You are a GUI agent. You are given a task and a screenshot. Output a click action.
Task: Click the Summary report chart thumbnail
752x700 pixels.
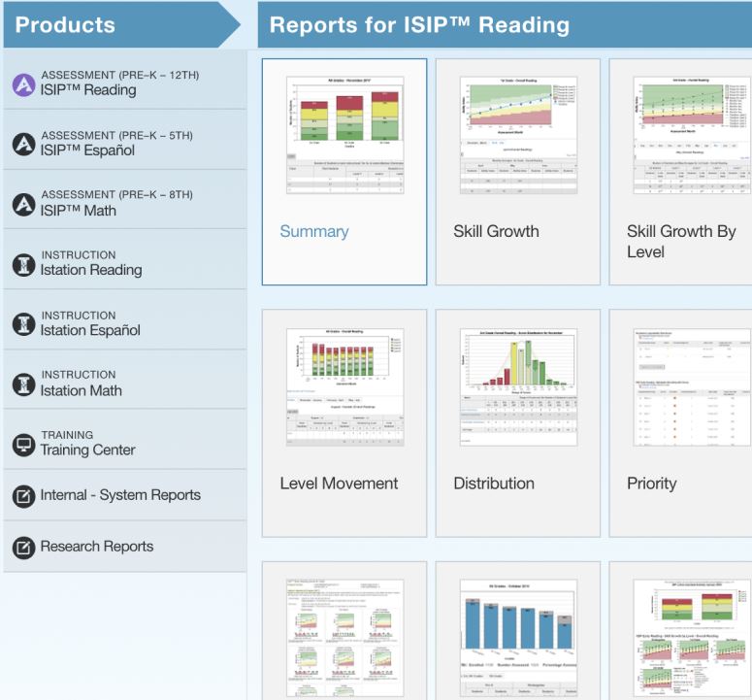344,135
